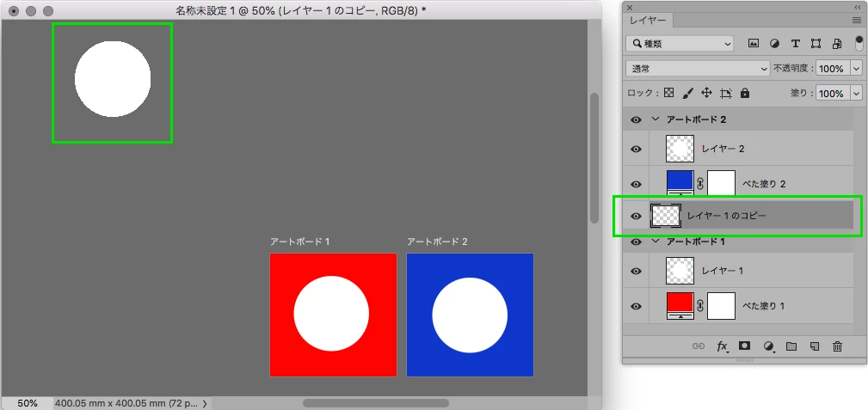The image size is (868, 410).
Task: Select the レイヤー 1 のコピー layer name
Action: (x=726, y=217)
